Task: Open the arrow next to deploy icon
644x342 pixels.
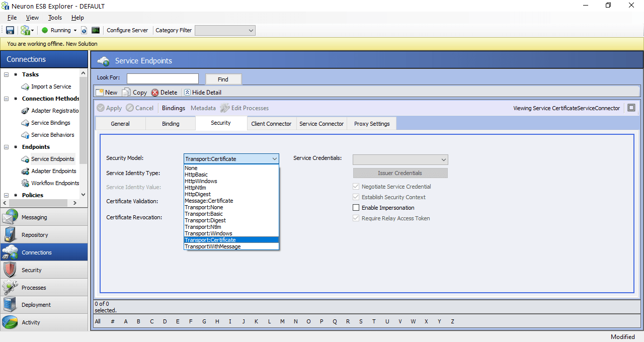Action: click(32, 30)
